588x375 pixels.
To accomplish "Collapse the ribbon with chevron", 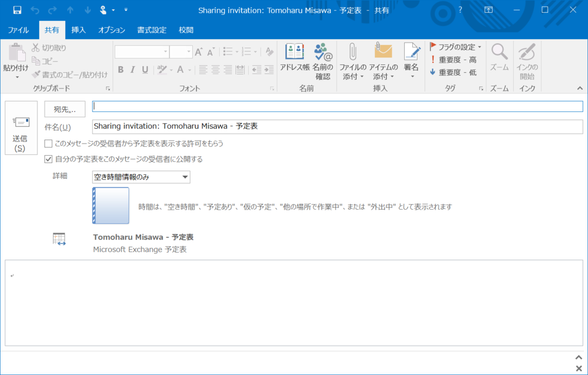I will (x=580, y=88).
